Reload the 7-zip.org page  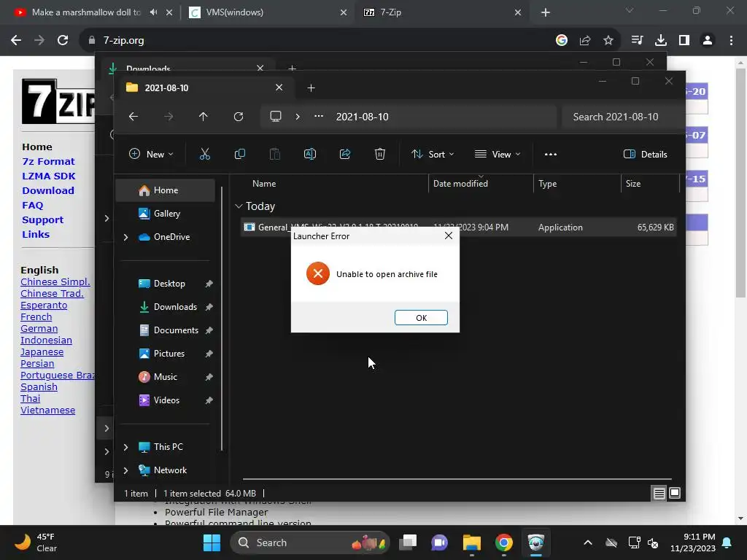pos(63,41)
